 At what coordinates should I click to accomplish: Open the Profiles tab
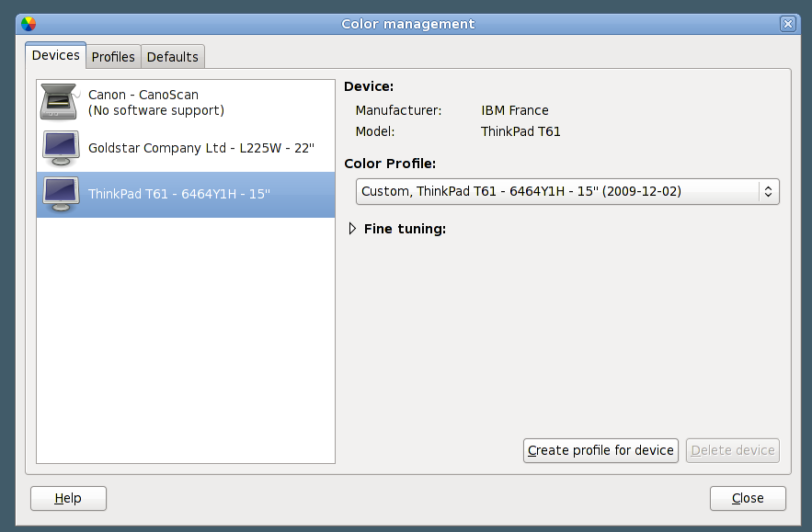[113, 57]
